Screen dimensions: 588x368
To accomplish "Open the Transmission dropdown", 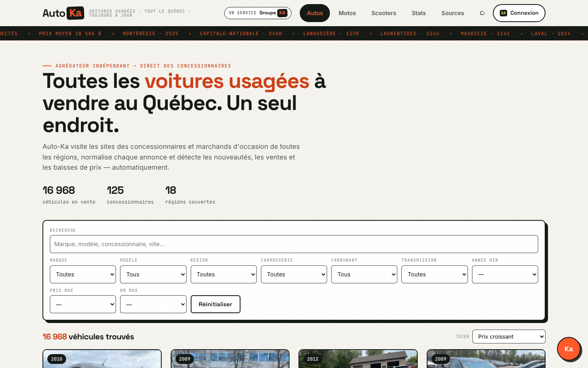I will pos(434,274).
